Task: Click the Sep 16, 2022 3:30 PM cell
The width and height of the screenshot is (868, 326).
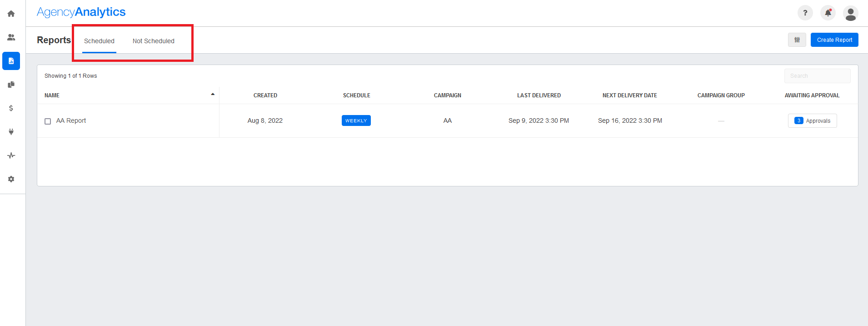Action: coord(630,120)
